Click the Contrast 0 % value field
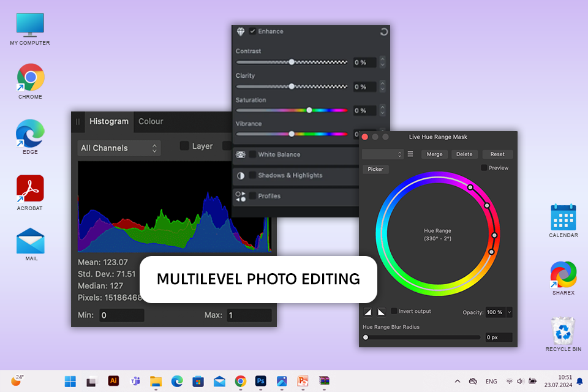The width and height of the screenshot is (588, 392). tap(364, 62)
